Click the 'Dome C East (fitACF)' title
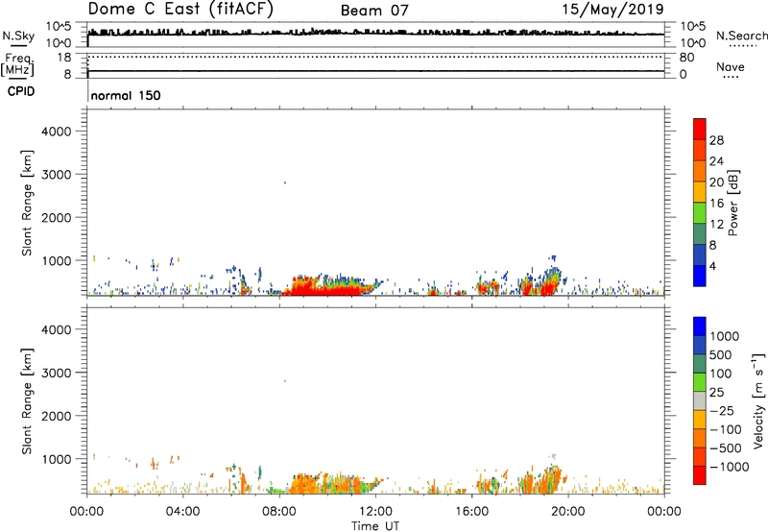This screenshot has width=768, height=532. coord(180,10)
